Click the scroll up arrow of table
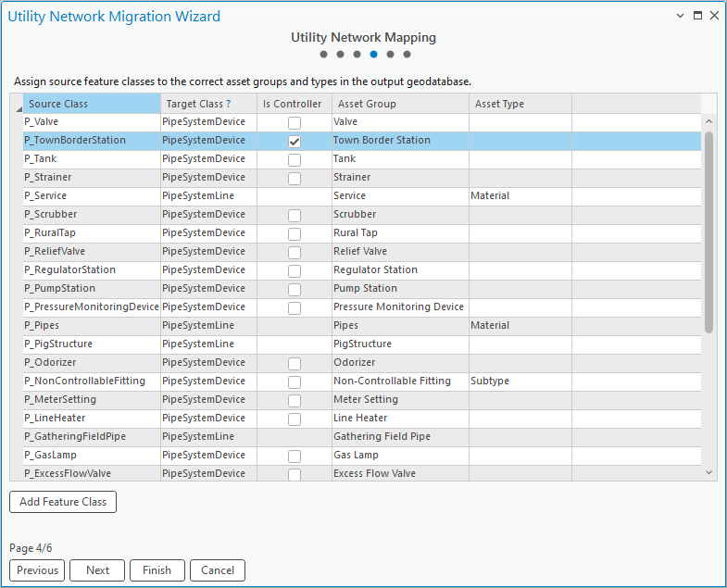727x588 pixels. 708,121
